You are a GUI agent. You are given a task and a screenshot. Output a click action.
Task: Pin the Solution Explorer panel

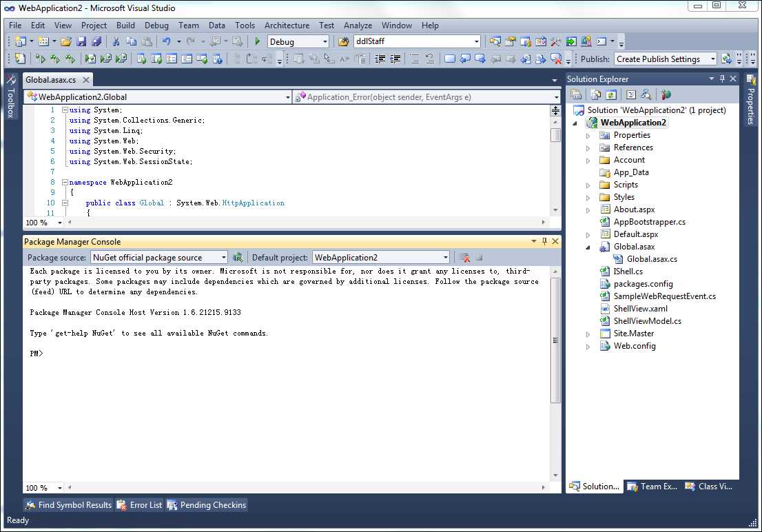(x=722, y=79)
